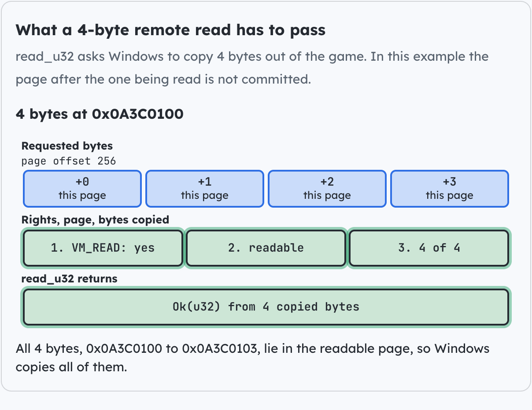Click the 'page offset 256' text
532x410 pixels.
pos(69,161)
